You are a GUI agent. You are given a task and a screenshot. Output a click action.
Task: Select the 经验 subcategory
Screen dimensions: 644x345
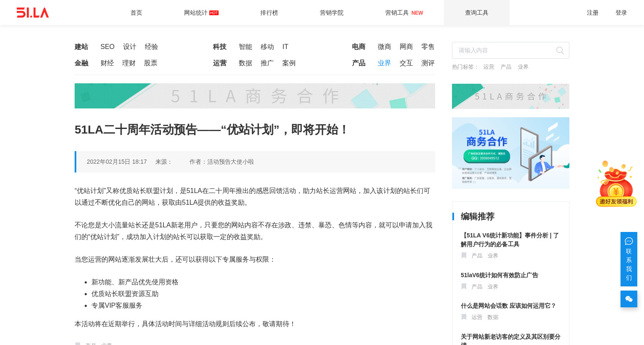pos(151,47)
